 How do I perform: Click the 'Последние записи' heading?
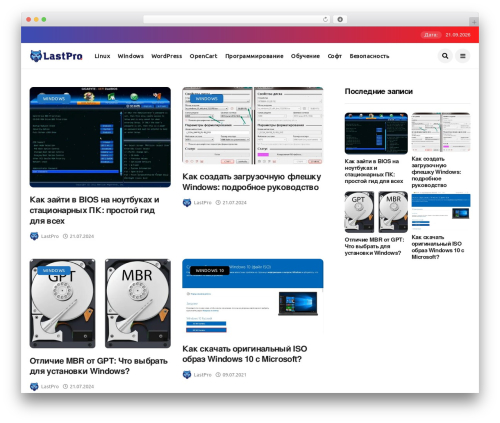tap(379, 91)
